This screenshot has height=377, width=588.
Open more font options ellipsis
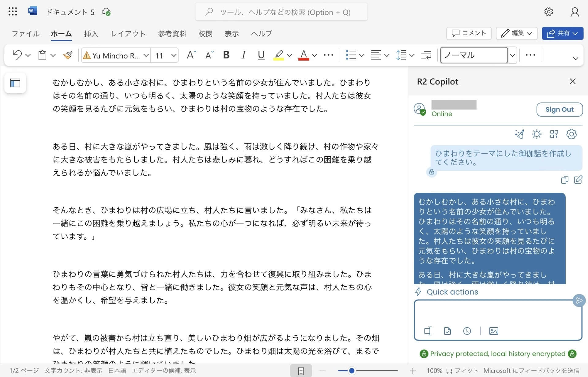pyautogui.click(x=328, y=55)
